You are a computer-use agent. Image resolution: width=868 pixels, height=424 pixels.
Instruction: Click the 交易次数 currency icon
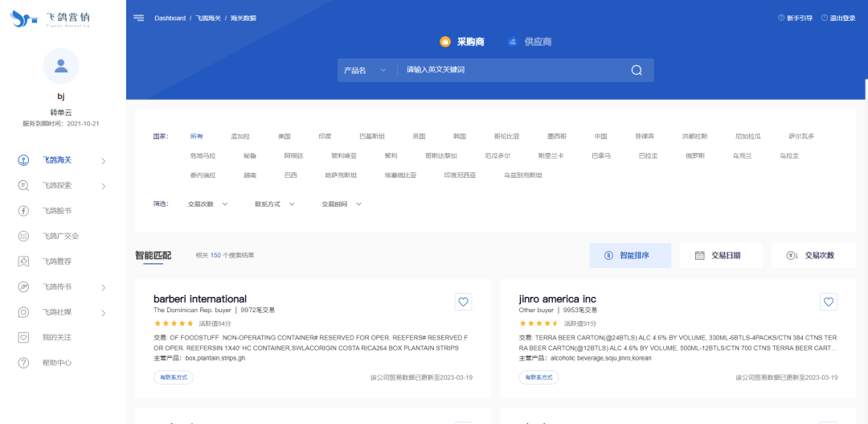click(x=792, y=256)
